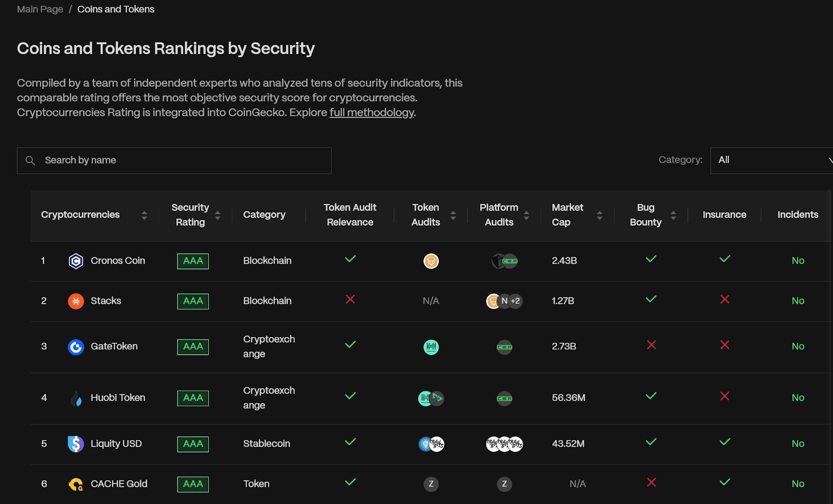The image size is (833, 504).
Task: Click the Stacks coin logo icon
Action: click(x=76, y=301)
